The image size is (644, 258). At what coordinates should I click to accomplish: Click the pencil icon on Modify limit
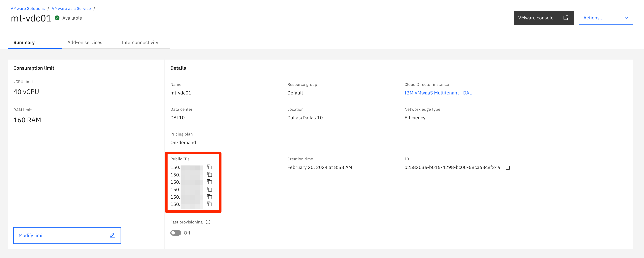point(112,235)
